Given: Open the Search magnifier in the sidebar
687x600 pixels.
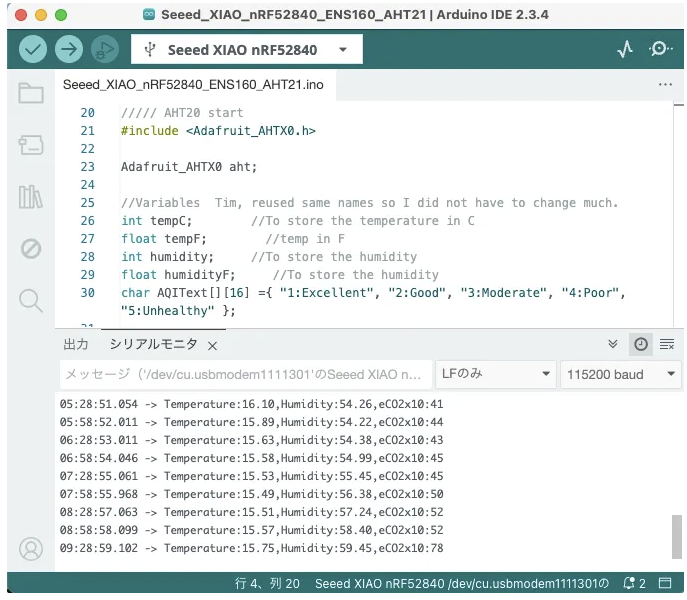Looking at the screenshot, I should click(31, 301).
